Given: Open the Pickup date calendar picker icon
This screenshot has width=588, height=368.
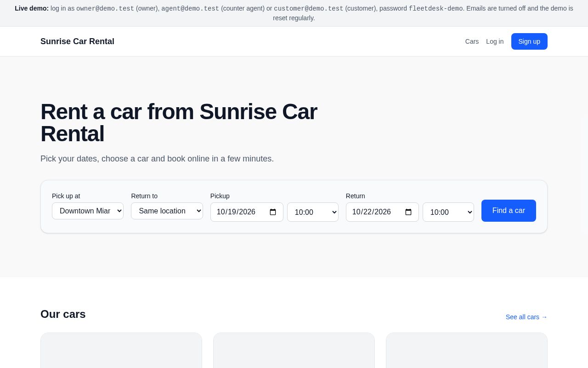Looking at the screenshot, I should coord(273,212).
